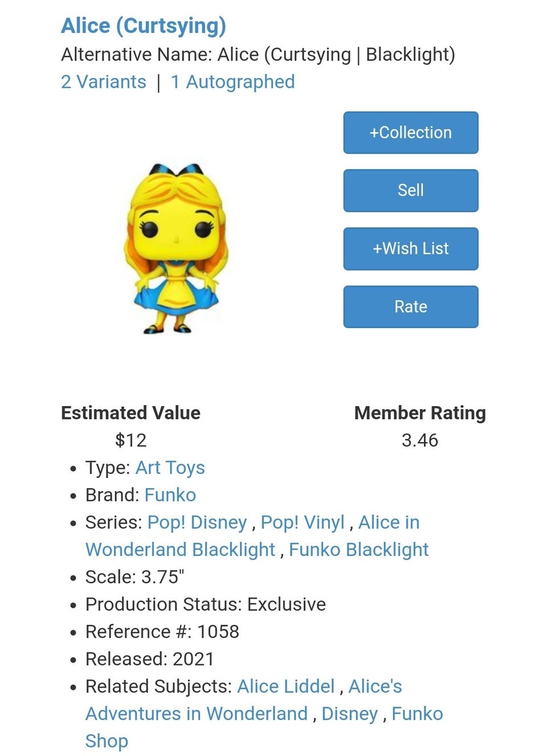View the 2 Variants link
The height and width of the screenshot is (756, 547).
[x=104, y=82]
